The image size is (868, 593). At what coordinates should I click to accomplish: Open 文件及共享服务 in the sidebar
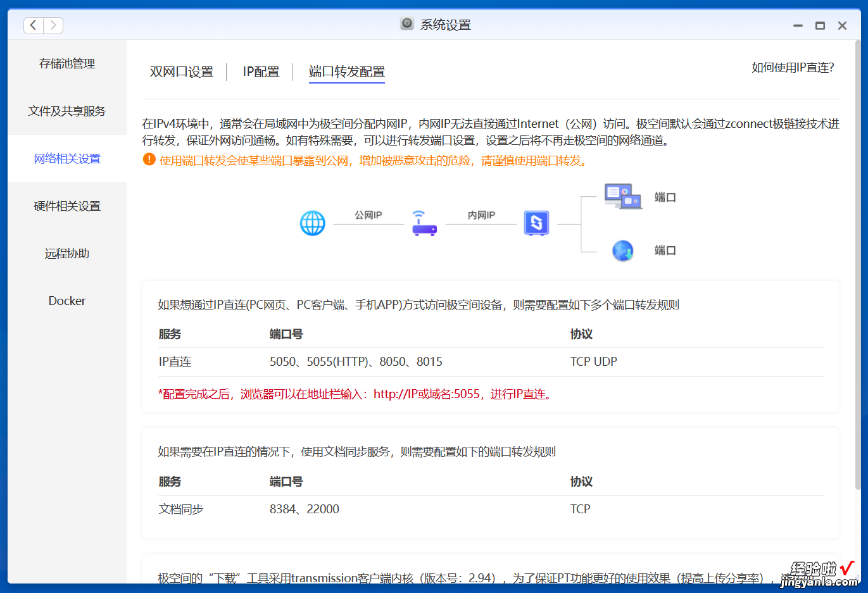67,111
